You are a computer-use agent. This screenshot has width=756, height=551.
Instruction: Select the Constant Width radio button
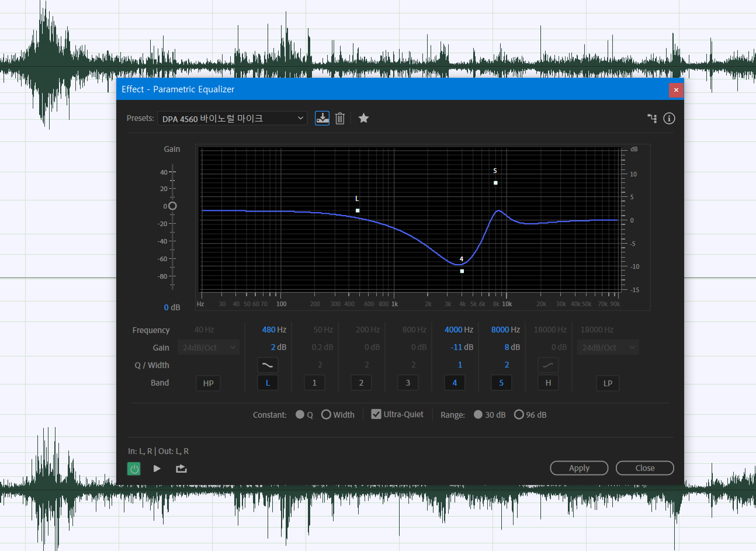pyautogui.click(x=326, y=414)
